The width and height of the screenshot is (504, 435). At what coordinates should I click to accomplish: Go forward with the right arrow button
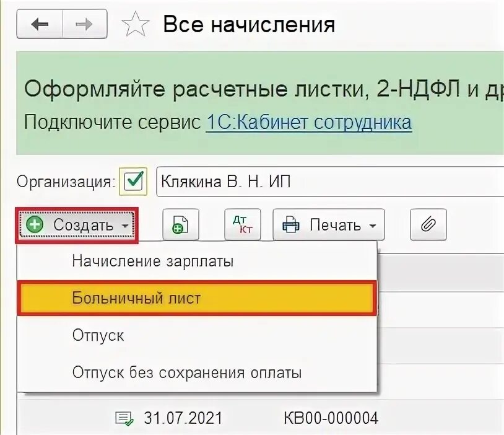coord(85,24)
